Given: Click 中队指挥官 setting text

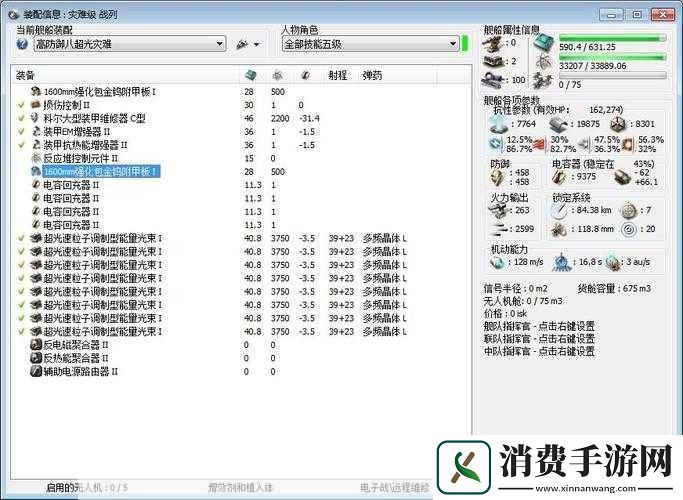Looking at the screenshot, I should (538, 351).
